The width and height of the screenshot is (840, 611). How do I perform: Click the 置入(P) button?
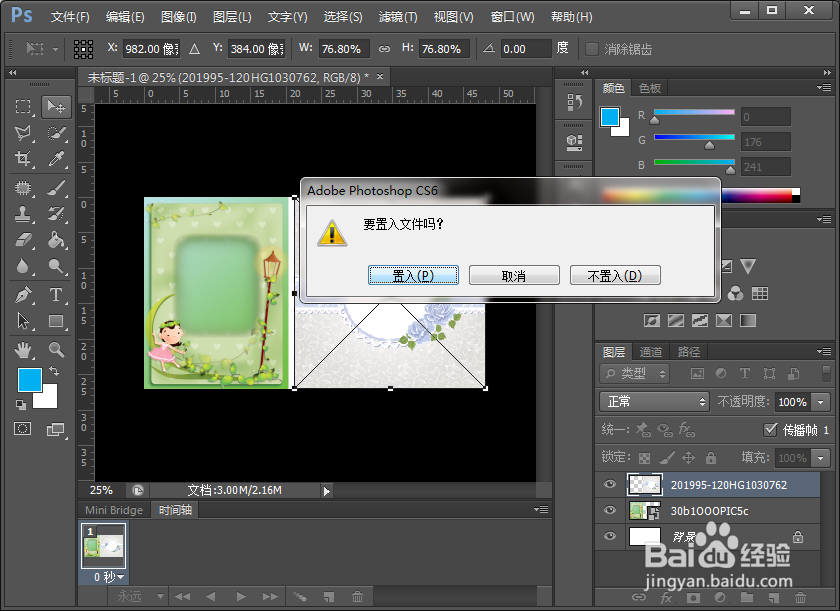[413, 275]
